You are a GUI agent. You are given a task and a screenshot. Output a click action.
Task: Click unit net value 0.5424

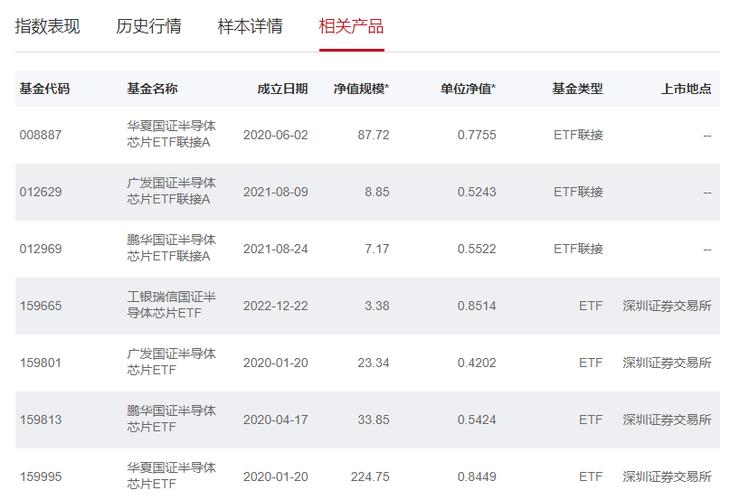(x=477, y=420)
